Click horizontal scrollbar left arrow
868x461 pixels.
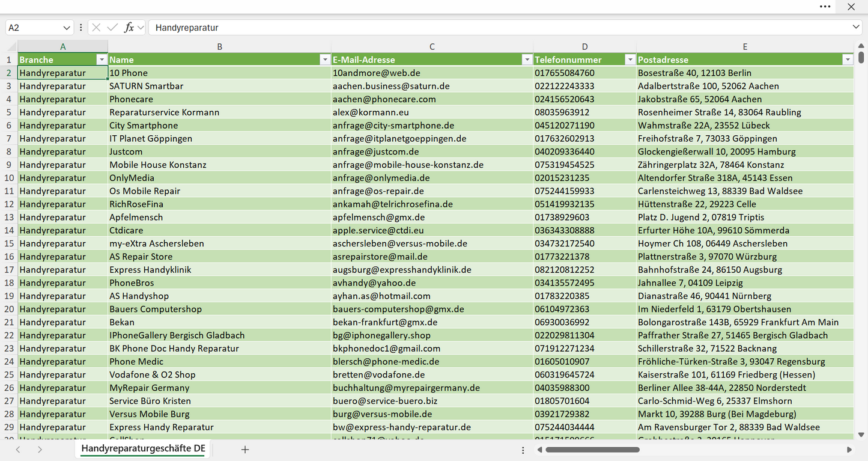(540, 449)
